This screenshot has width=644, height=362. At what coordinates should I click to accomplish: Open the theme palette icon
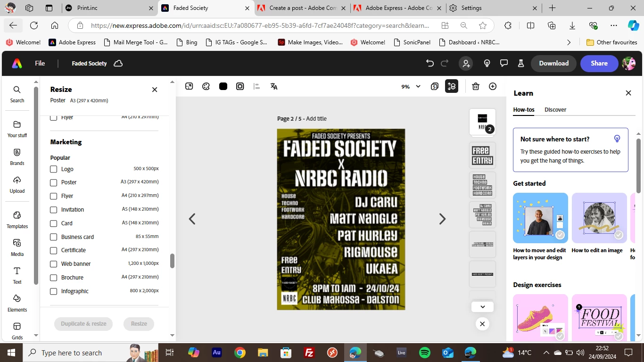(x=206, y=86)
